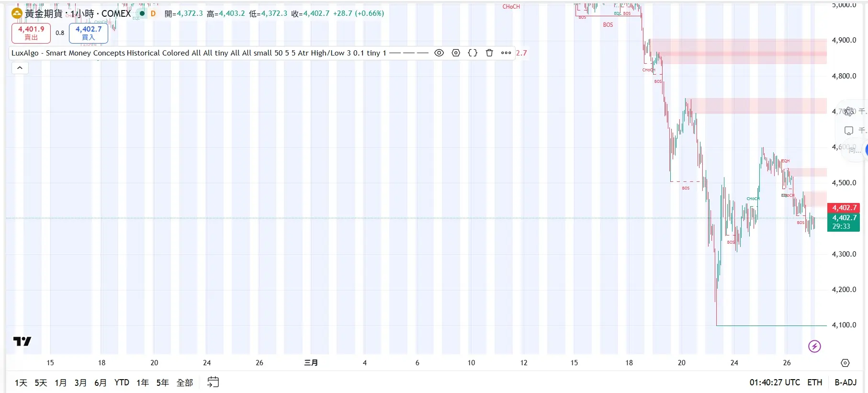Click the 4,402.7 buy button

coord(89,33)
